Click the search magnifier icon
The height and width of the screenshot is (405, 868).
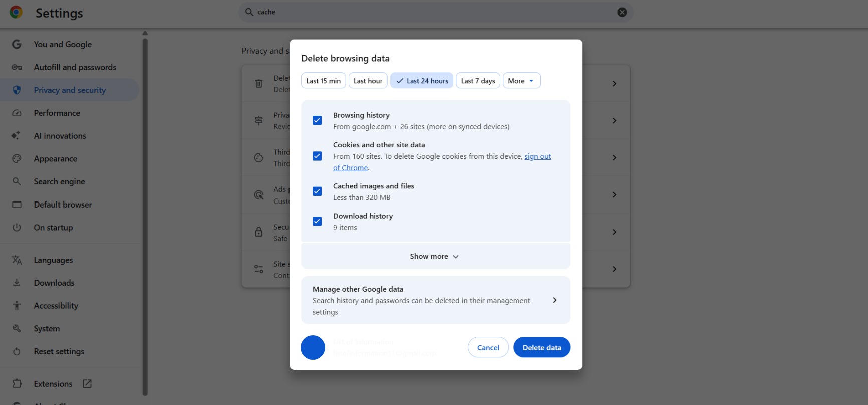point(249,12)
